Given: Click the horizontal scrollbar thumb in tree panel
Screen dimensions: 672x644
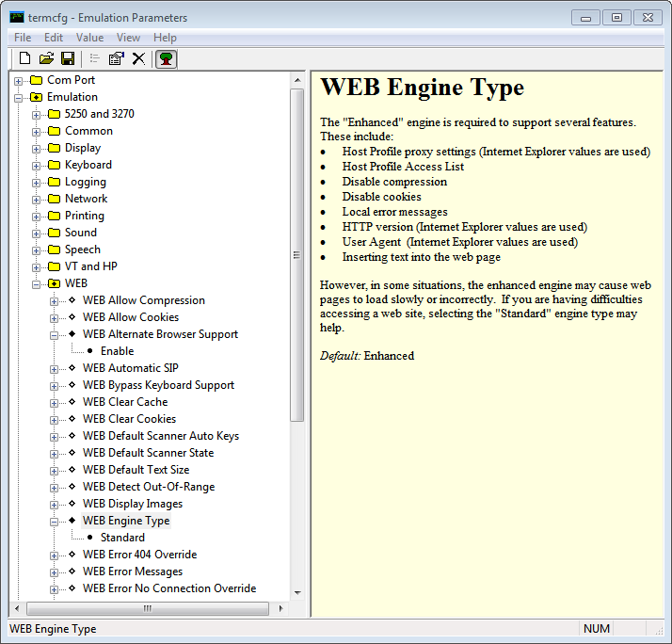Looking at the screenshot, I should [x=147, y=608].
